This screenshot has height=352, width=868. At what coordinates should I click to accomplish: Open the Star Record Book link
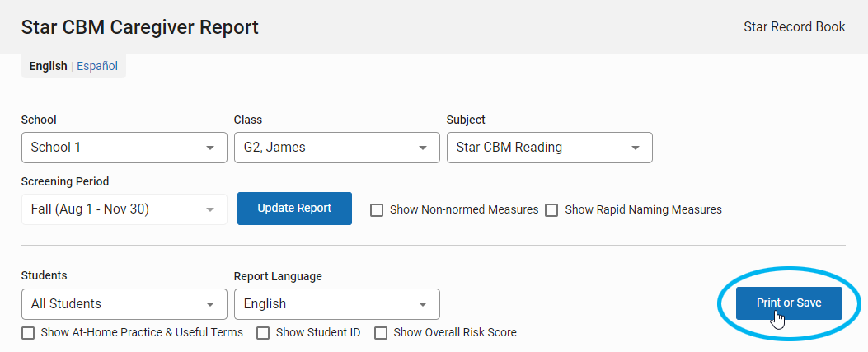794,27
